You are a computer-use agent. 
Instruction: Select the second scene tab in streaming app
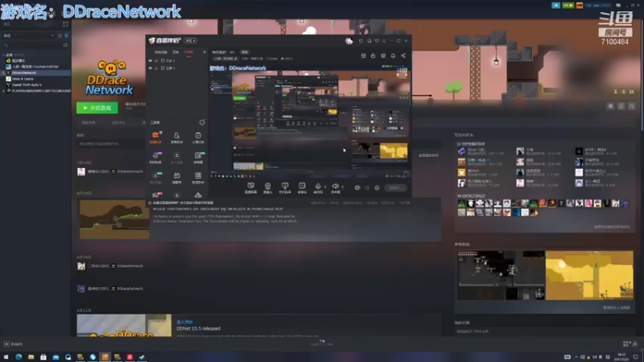tap(175, 52)
